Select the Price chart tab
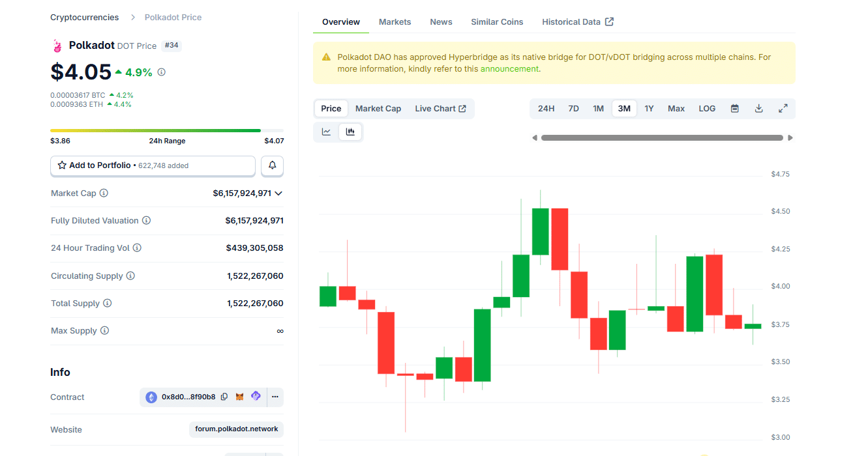Image resolution: width=868 pixels, height=456 pixels. [331, 109]
